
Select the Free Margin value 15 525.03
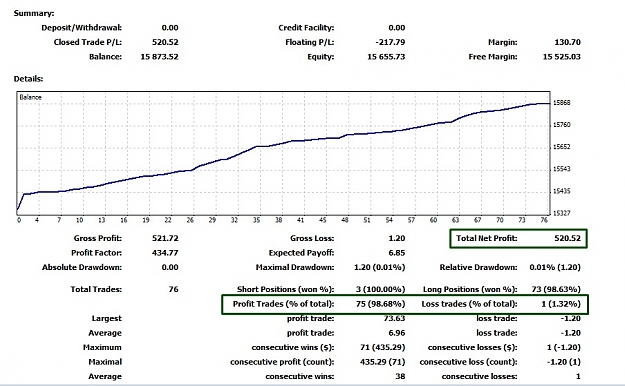(561, 57)
